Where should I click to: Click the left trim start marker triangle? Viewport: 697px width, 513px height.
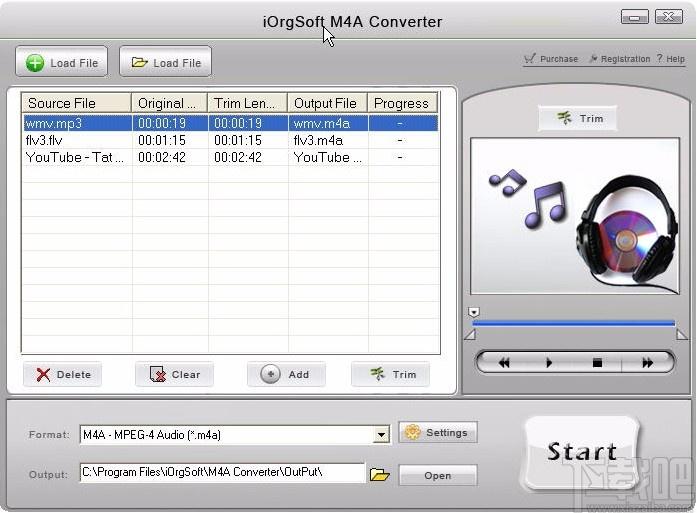[x=470, y=335]
